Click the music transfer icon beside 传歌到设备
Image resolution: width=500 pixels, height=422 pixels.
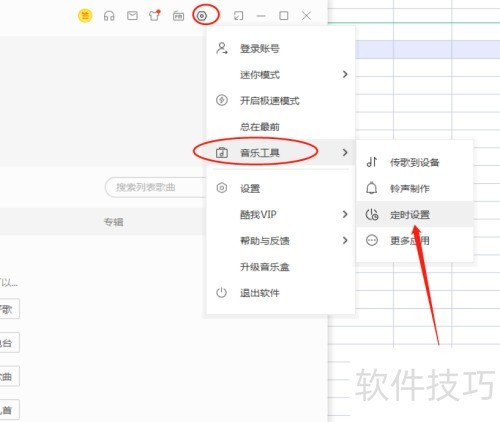[372, 162]
